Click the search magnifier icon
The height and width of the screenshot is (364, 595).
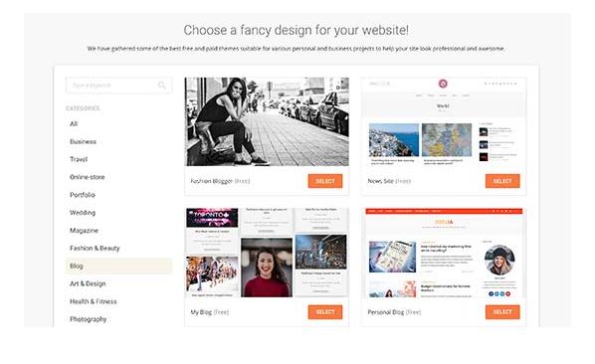coord(162,86)
